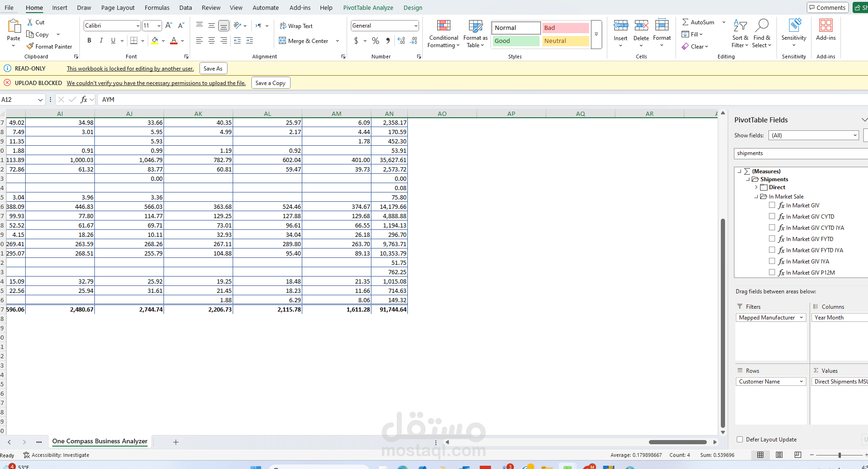Check the In Market GIV P12M checkbox

[x=773, y=272]
